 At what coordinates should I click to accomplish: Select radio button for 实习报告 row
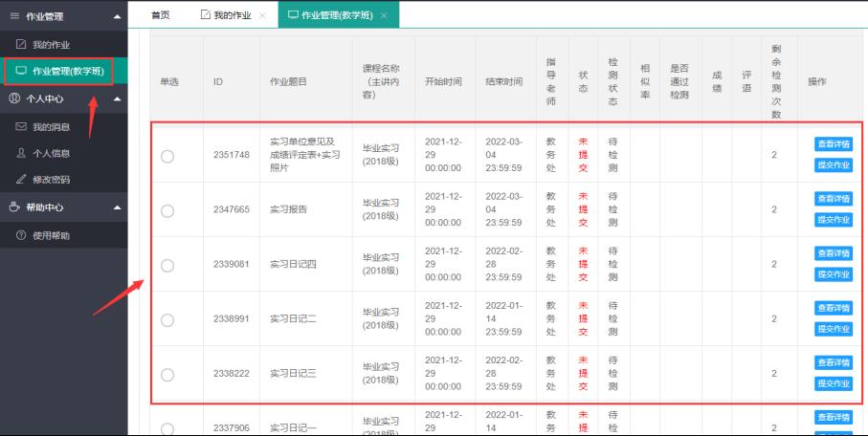[x=167, y=209]
